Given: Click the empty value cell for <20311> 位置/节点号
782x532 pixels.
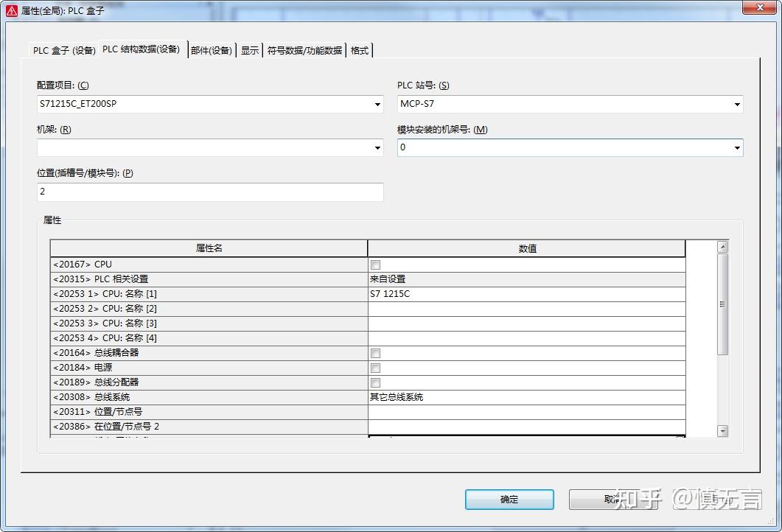Looking at the screenshot, I should [527, 412].
